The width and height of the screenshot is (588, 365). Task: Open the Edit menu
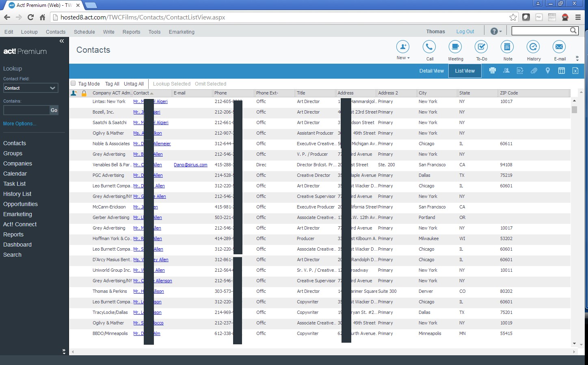pos(9,32)
